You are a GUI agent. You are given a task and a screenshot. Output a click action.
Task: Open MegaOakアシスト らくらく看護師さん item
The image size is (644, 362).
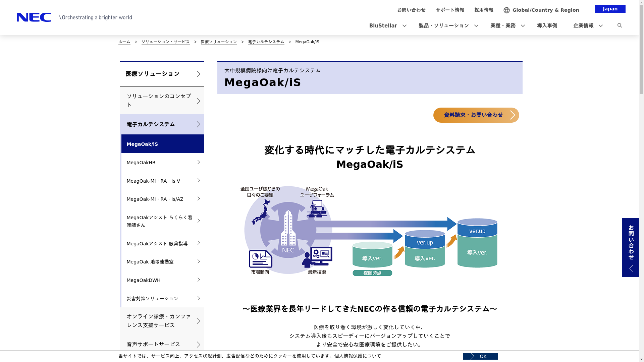click(x=163, y=221)
